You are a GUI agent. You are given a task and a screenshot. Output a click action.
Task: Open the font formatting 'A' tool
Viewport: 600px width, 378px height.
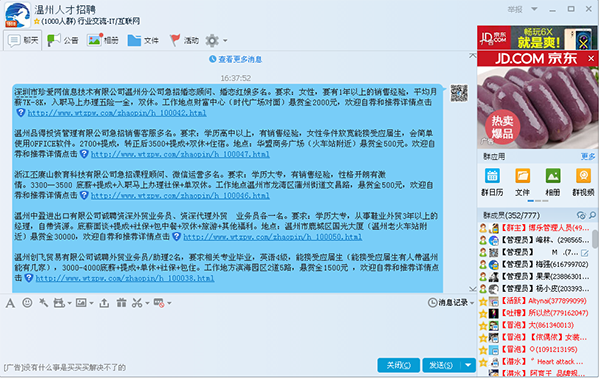tap(10, 303)
